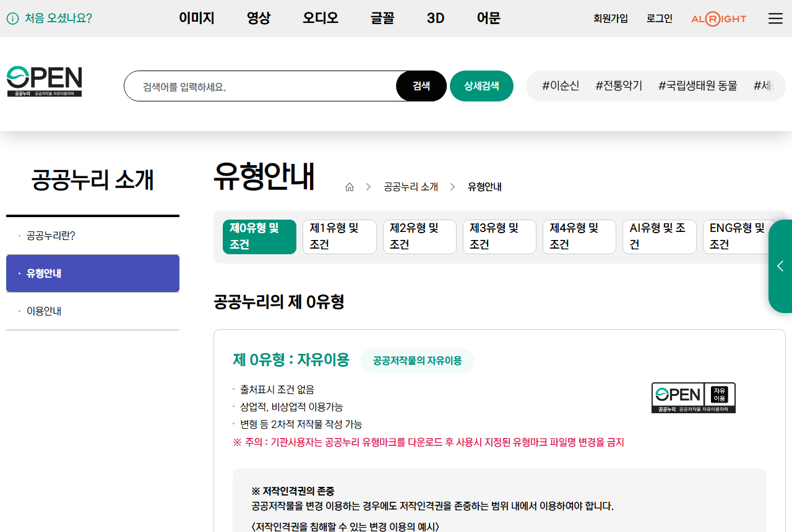Screen dimensions: 792x532
Task: Open the 3D menu
Action: coord(436,19)
